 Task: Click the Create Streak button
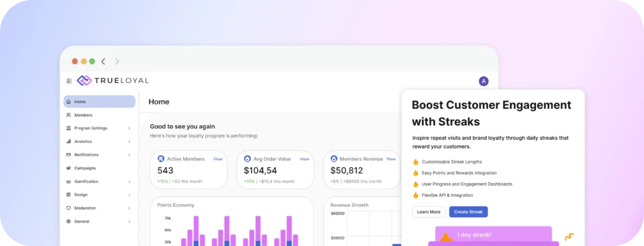tap(468, 212)
